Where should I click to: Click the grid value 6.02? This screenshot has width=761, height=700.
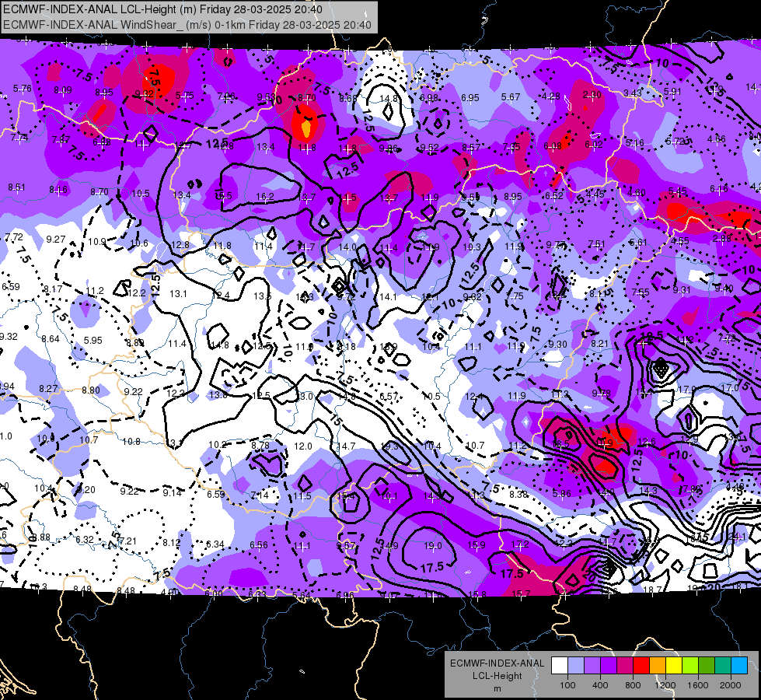coord(594,144)
